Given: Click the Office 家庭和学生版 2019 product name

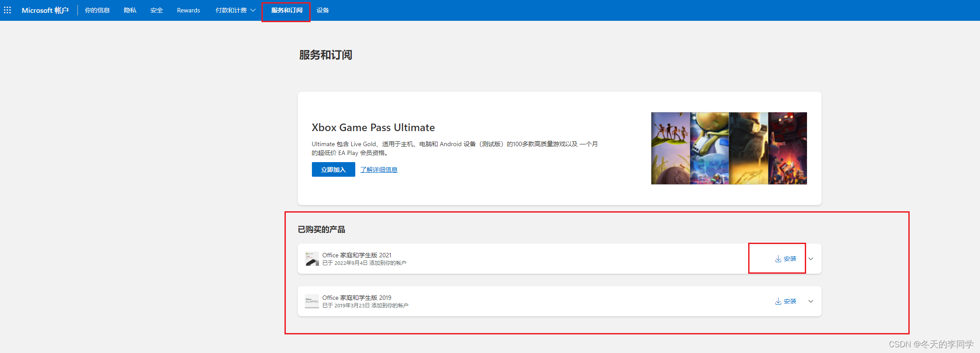Looking at the screenshot, I should pyautogui.click(x=357, y=298).
